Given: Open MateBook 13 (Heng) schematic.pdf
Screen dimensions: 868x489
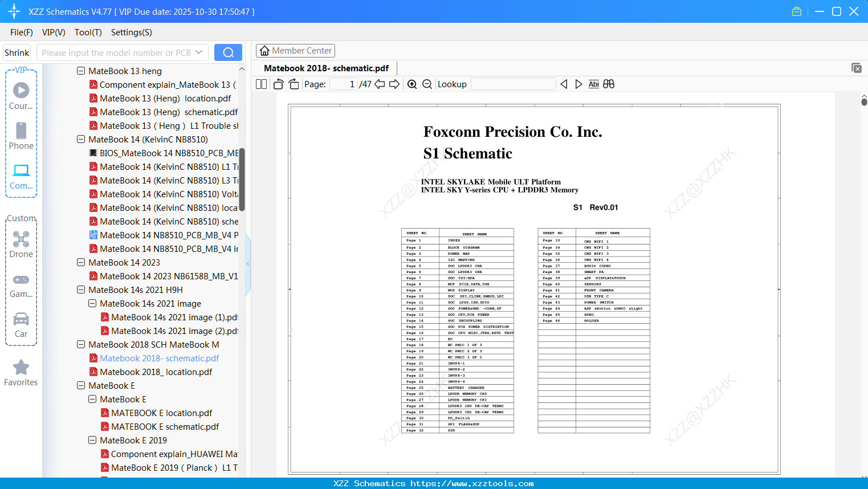Looking at the screenshot, I should coord(169,112).
